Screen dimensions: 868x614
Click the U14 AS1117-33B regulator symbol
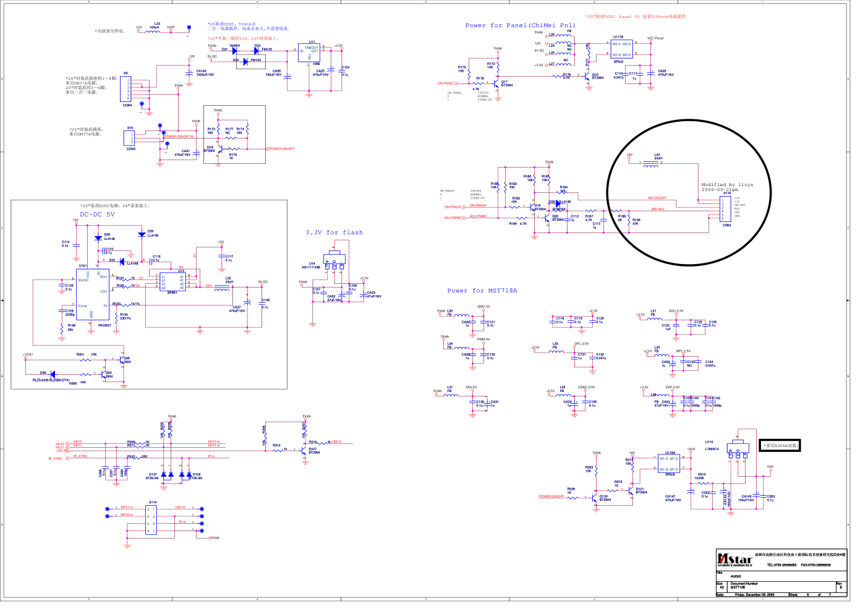334,262
